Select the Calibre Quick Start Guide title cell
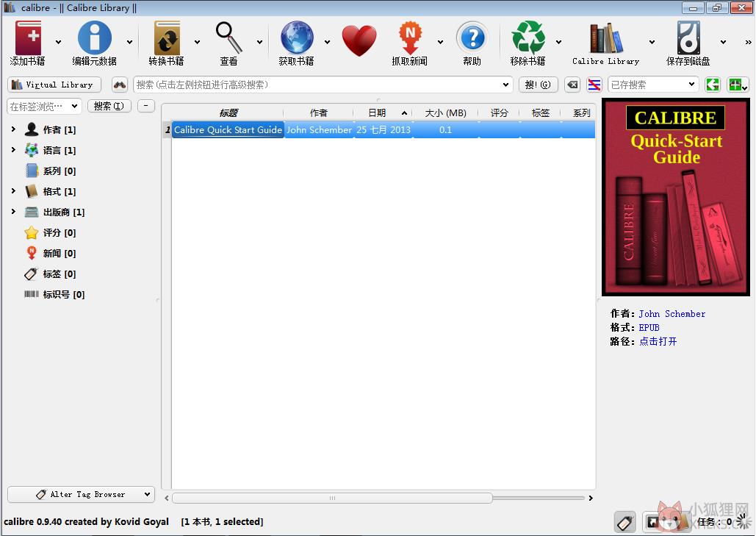The height and width of the screenshot is (536, 756). tap(228, 130)
